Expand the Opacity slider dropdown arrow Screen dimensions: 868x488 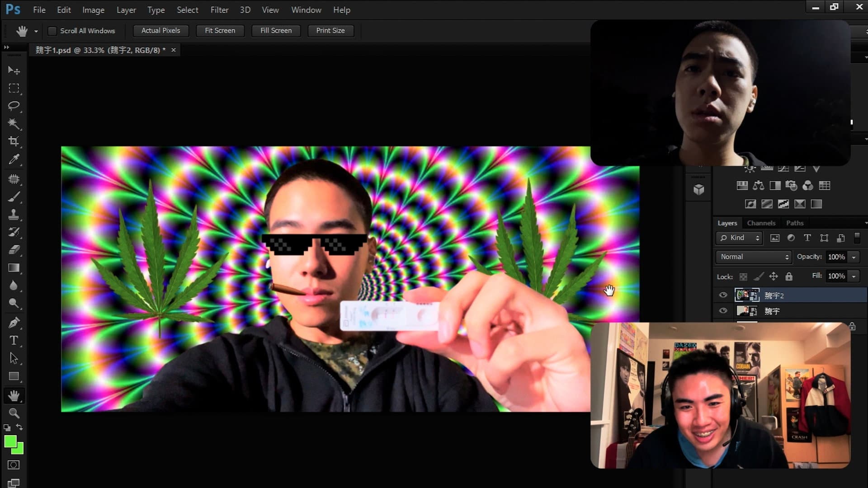click(854, 257)
